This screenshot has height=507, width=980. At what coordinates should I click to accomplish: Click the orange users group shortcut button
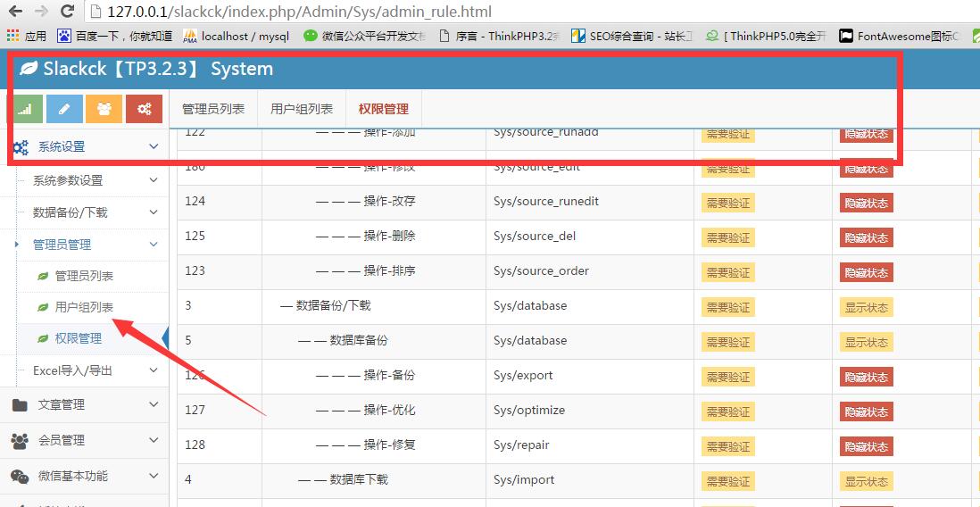click(104, 109)
